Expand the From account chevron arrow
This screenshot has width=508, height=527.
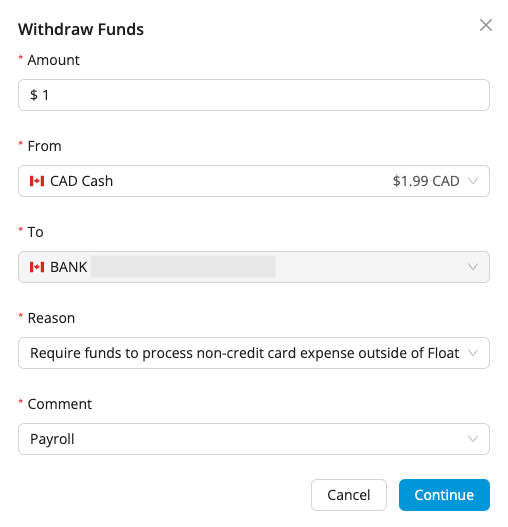[473, 181]
